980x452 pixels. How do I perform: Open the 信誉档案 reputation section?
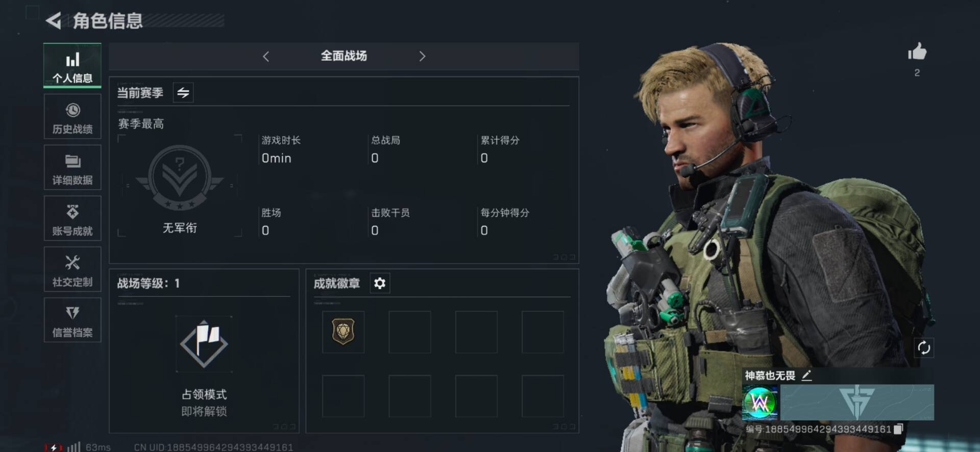[x=72, y=320]
